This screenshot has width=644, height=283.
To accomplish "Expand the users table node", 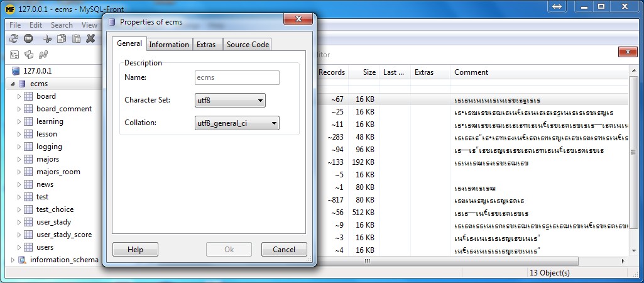I will pyautogui.click(x=19, y=247).
